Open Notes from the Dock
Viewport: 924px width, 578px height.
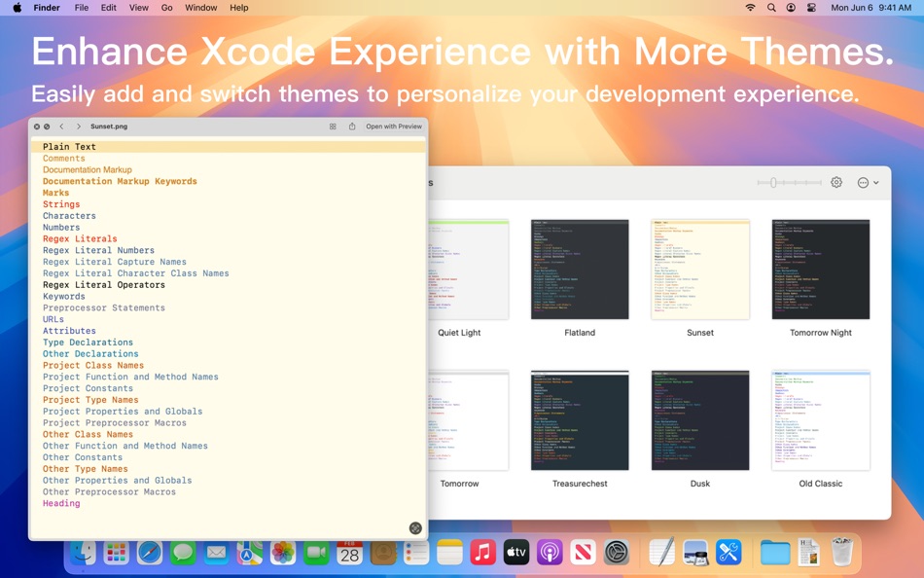(449, 553)
